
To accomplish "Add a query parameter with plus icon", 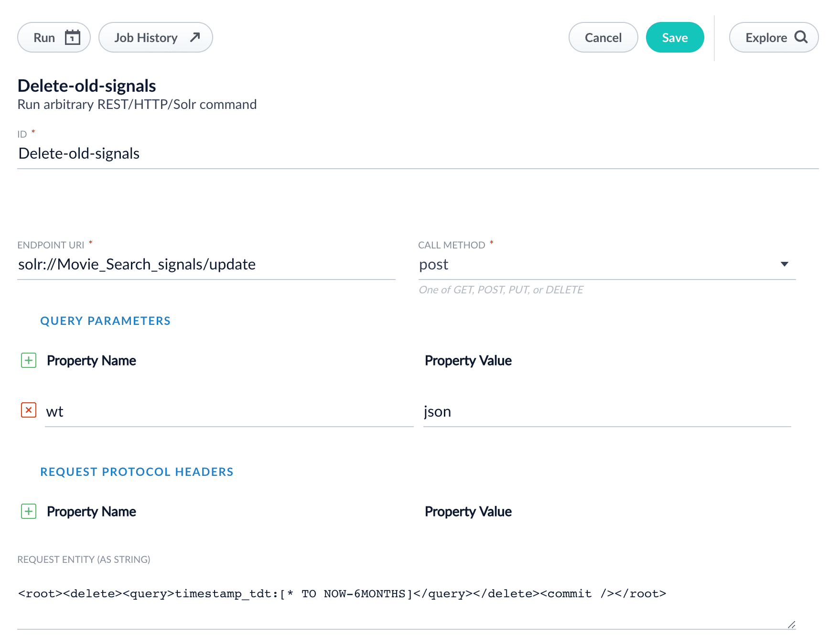I will pos(29,360).
